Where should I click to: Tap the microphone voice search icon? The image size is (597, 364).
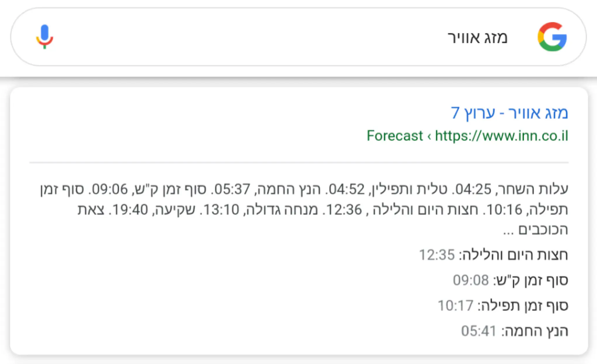tap(45, 37)
